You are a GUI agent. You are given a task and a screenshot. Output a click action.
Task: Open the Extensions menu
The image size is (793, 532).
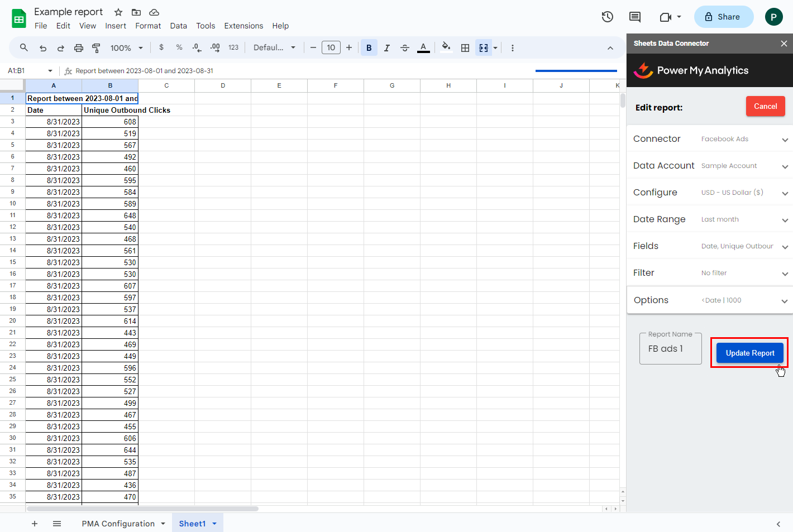[243, 26]
